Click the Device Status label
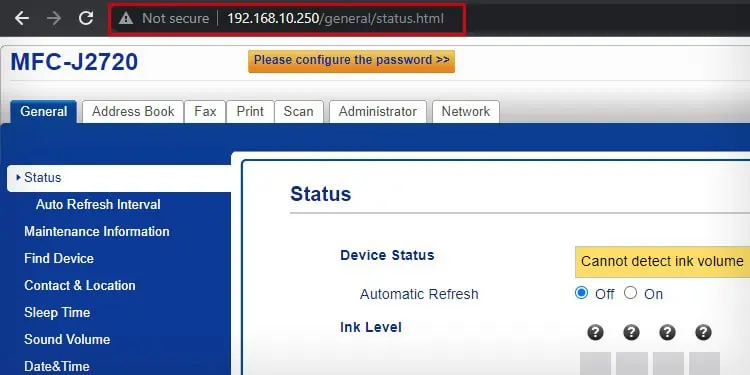Screen dimensions: 750x375 [x=387, y=255]
